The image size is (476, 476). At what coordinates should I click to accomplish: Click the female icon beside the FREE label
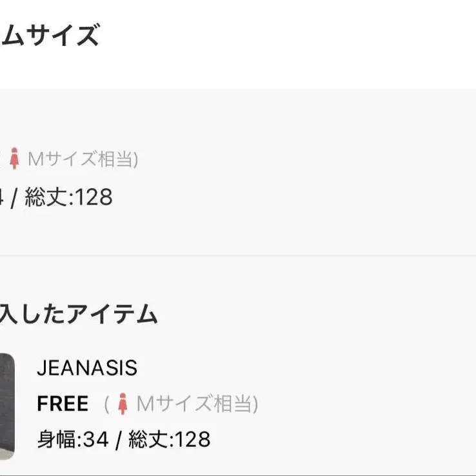point(123,404)
